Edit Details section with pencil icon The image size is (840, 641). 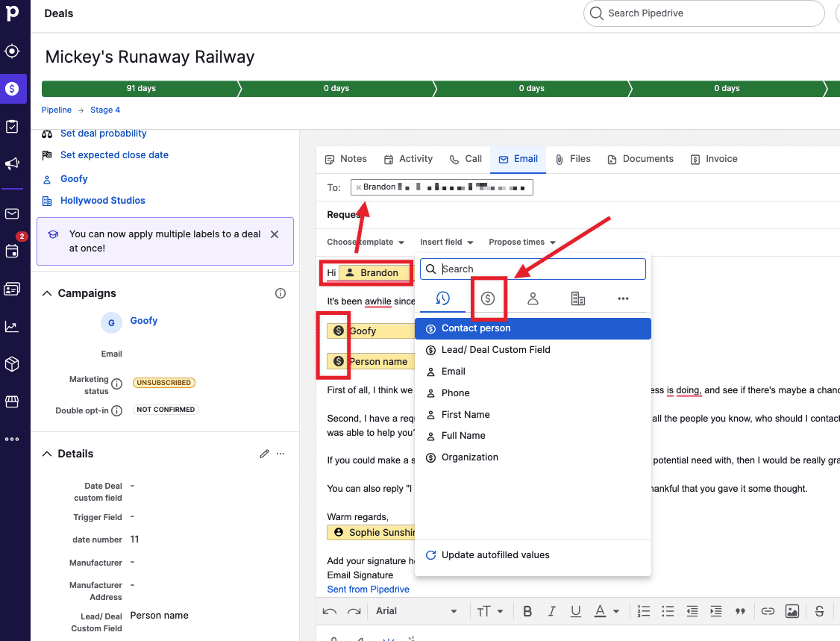point(264,454)
